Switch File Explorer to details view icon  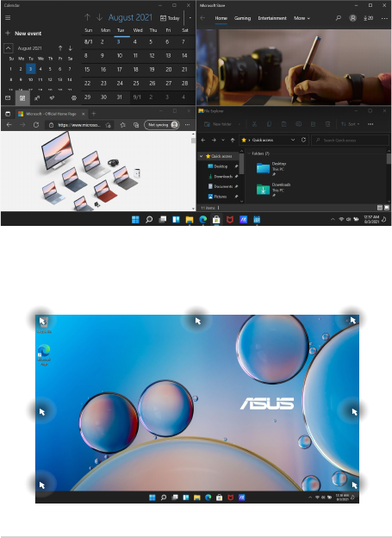tap(379, 208)
